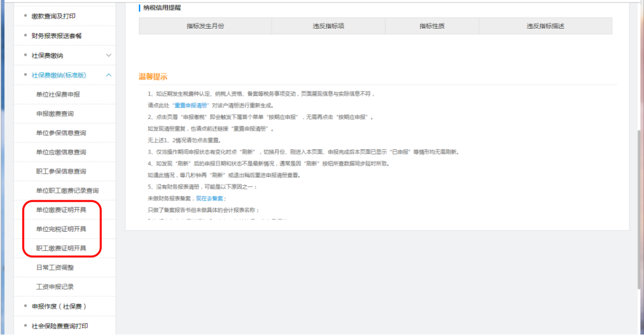
Task: Open 日常工资调整 submenu
Action: click(x=55, y=268)
